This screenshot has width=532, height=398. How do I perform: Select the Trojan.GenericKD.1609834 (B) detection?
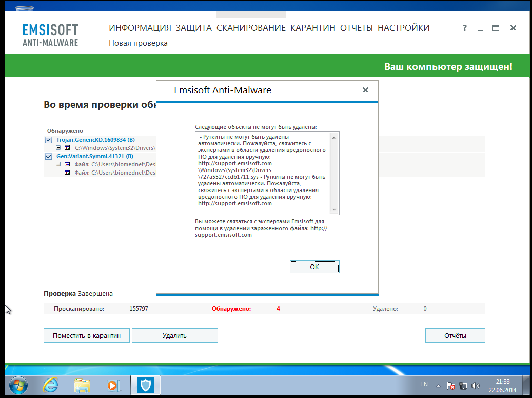[96, 140]
